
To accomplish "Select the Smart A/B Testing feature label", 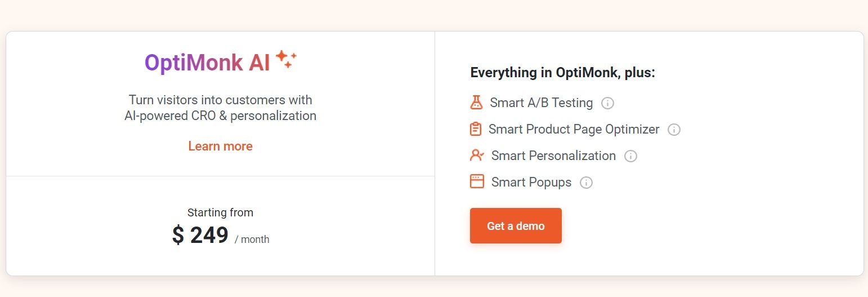I will pos(541,103).
